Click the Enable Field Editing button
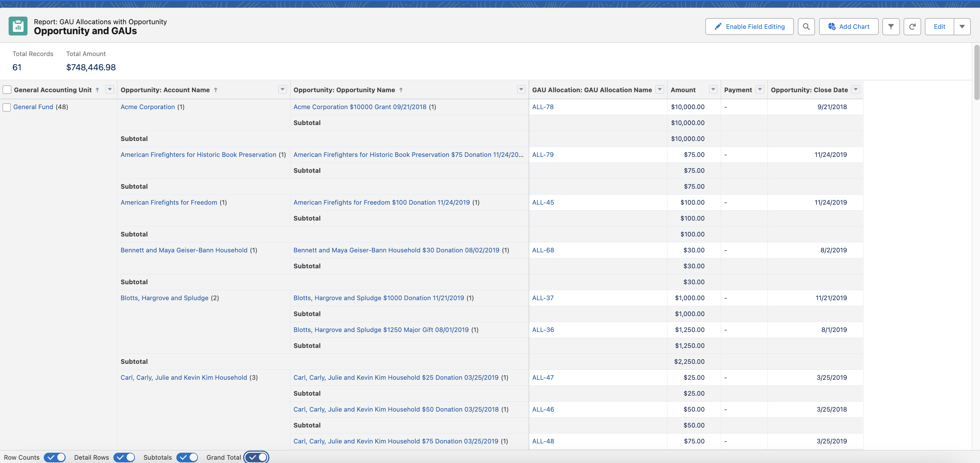 [749, 27]
